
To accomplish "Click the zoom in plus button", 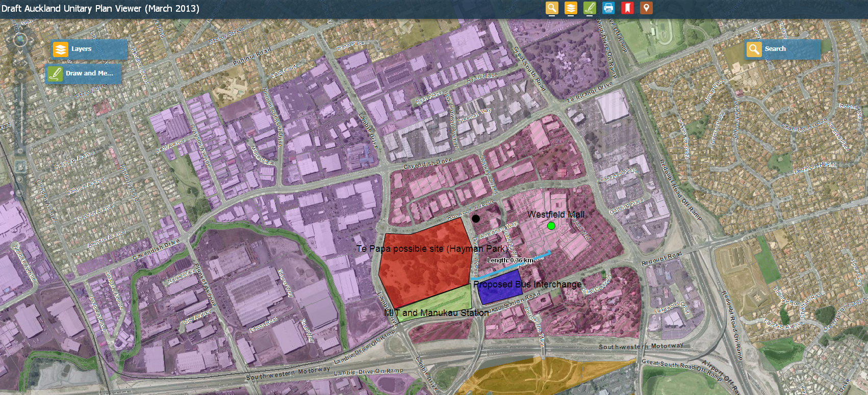I will click(x=20, y=76).
